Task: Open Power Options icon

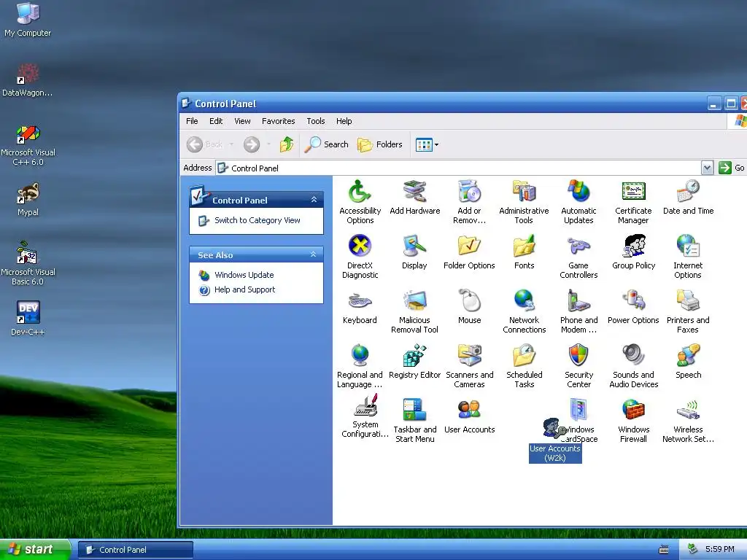Action: tap(633, 307)
